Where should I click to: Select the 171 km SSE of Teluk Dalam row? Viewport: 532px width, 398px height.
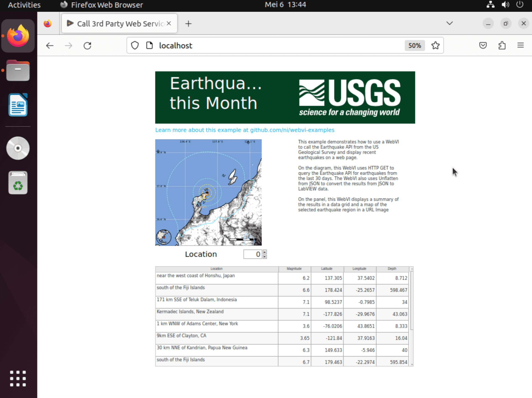[x=282, y=302]
